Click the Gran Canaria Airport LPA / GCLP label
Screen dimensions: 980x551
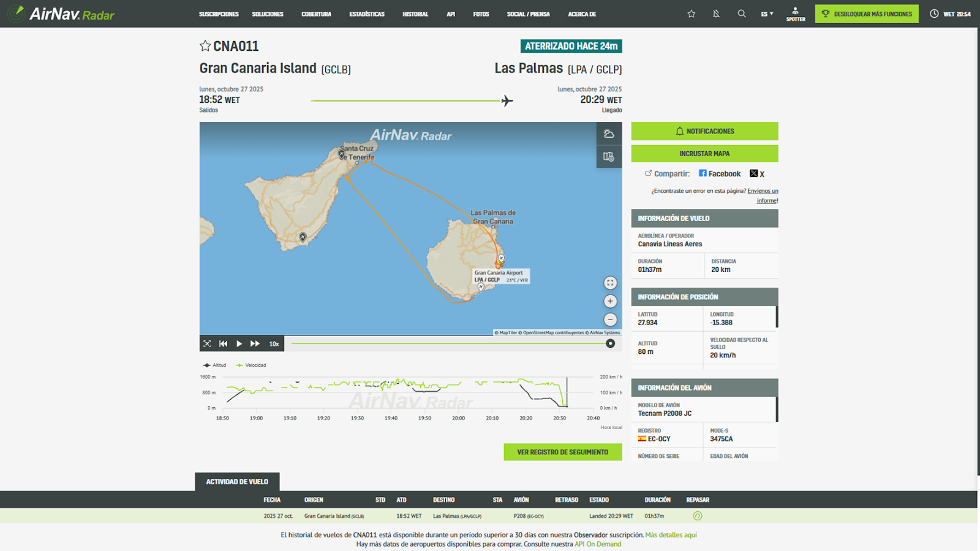pos(502,276)
